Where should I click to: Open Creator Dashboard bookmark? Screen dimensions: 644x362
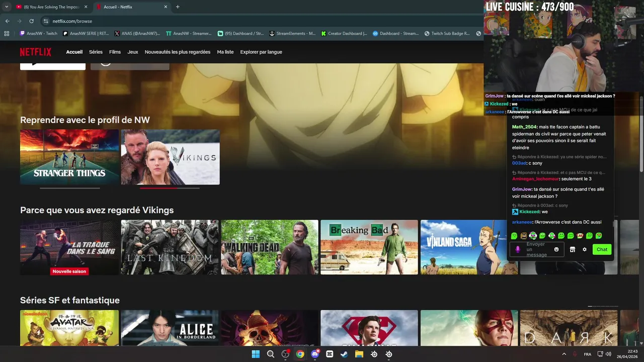(x=344, y=34)
